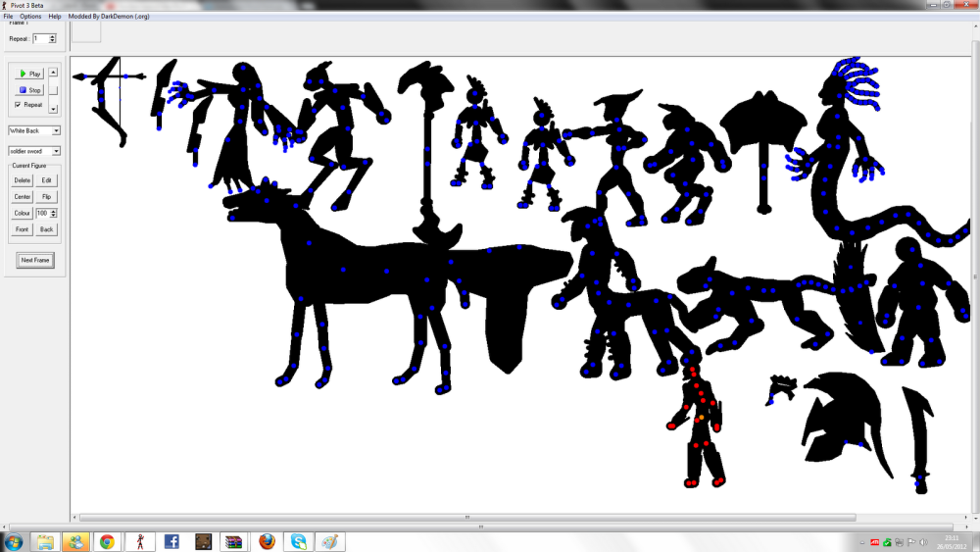Click the Modded By DarkDemon menu item

click(x=109, y=17)
